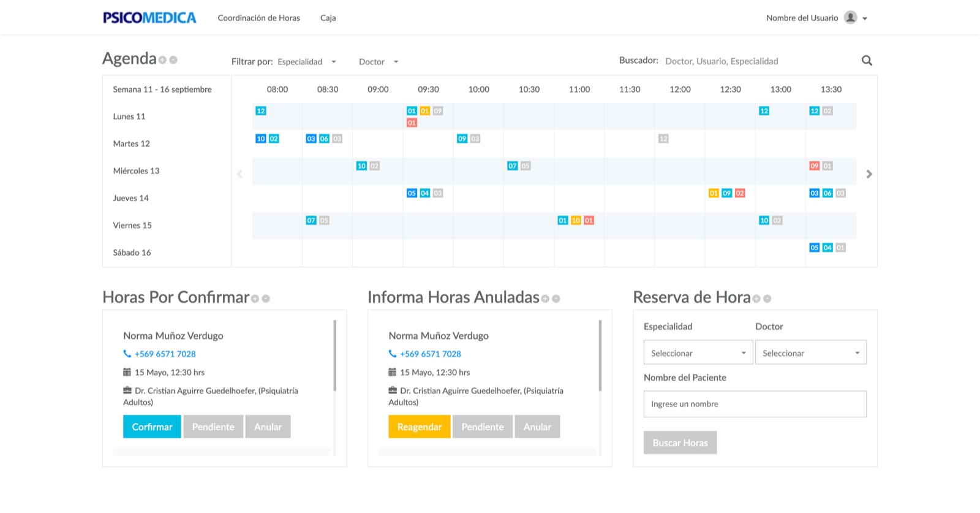Collapse Horas Por Confirmar with minus icon
The height and width of the screenshot is (513, 980).
click(x=266, y=299)
